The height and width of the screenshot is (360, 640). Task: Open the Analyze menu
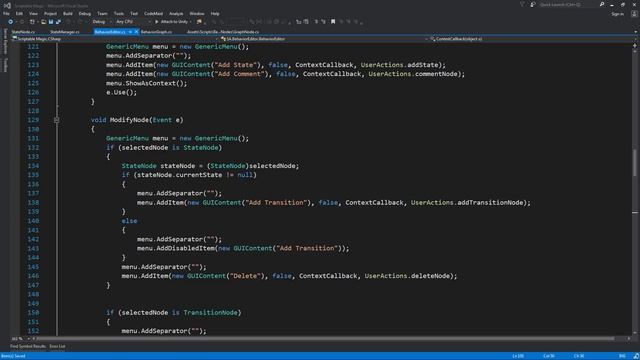coord(176,13)
